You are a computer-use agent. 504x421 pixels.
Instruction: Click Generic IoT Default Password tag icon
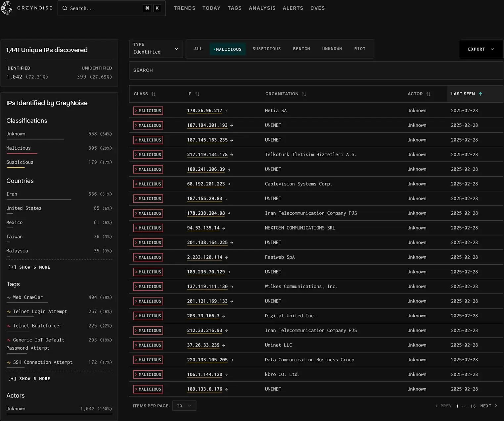[9, 340]
